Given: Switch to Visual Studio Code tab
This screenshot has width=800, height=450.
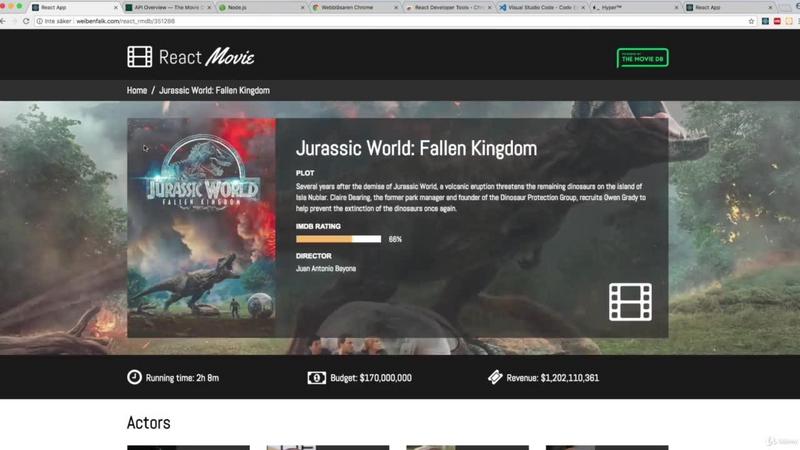Looking at the screenshot, I should (541, 8).
